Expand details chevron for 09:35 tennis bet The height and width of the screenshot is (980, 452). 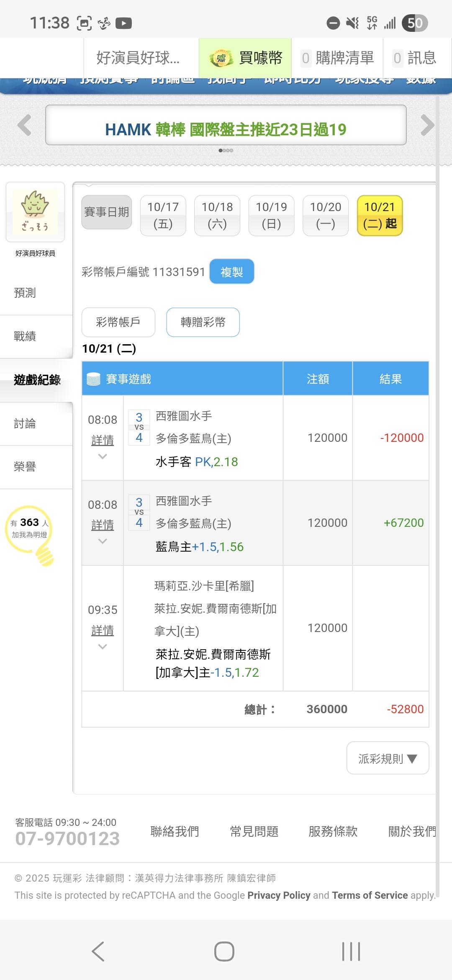click(103, 647)
